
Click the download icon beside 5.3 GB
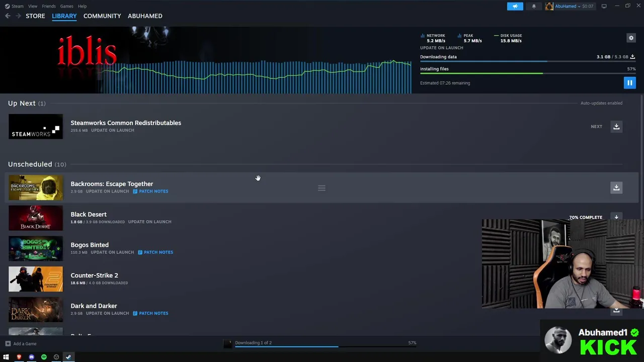point(632,57)
